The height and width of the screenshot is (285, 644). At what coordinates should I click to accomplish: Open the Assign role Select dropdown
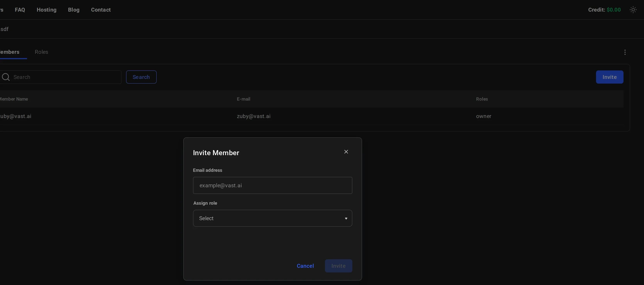point(272,218)
